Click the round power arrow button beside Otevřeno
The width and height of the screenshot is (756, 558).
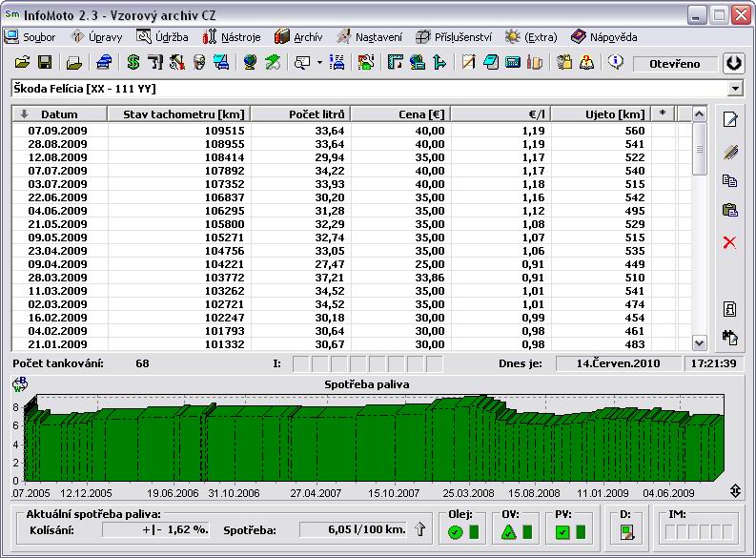point(733,63)
